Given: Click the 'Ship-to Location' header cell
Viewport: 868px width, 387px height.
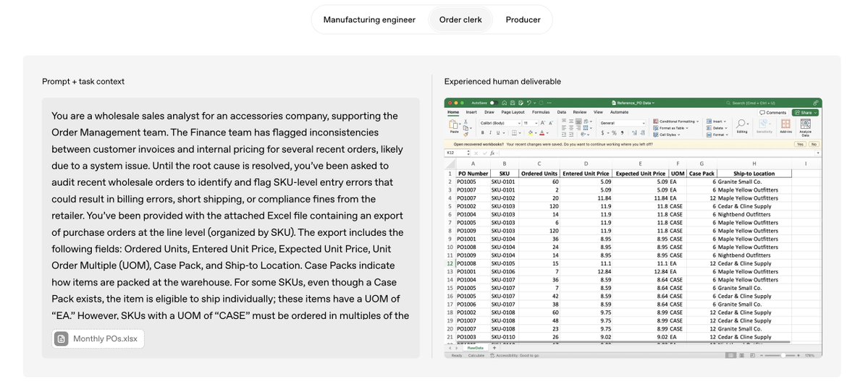Looking at the screenshot, I should click(754, 173).
